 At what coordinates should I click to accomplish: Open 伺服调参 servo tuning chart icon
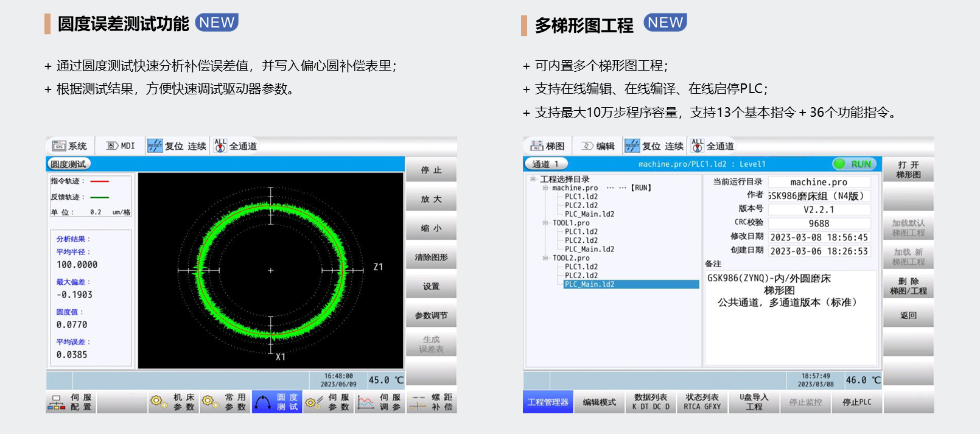coord(366,402)
